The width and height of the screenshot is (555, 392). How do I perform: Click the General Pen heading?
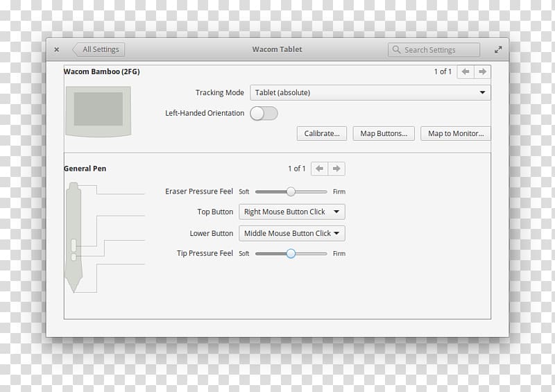85,169
